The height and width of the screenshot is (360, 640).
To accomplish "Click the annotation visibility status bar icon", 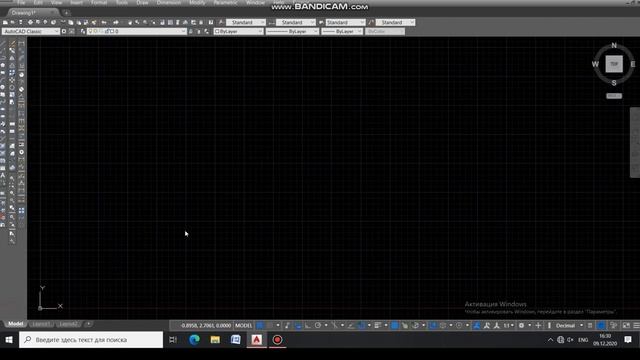I will [477, 325].
